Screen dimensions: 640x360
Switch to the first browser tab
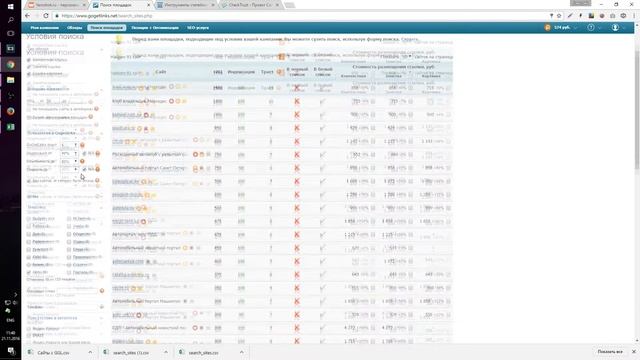[x=56, y=5]
